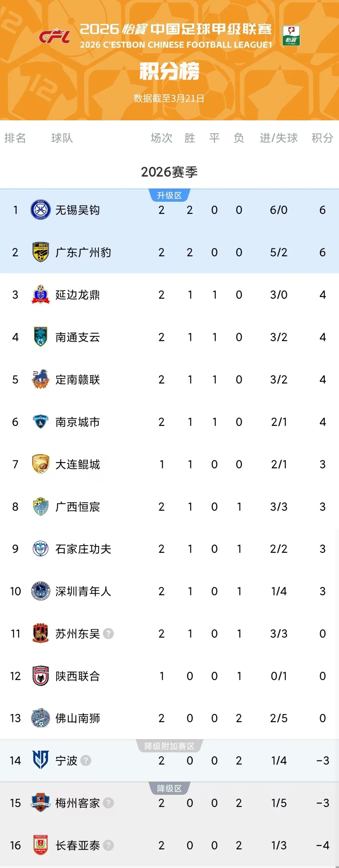Select the 定南赣联 team logo
339x868 pixels.
point(40,379)
